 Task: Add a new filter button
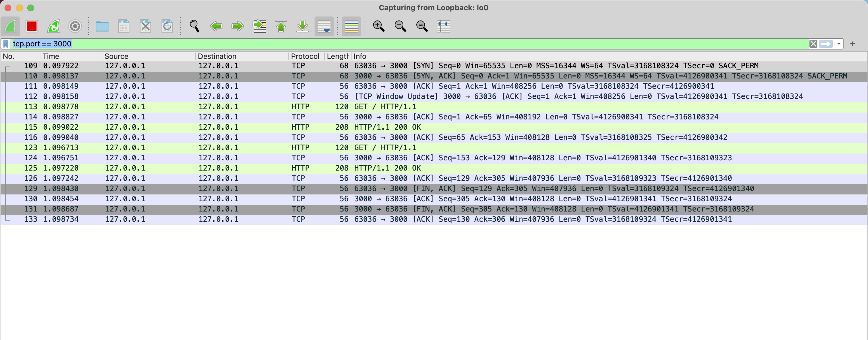pos(853,44)
